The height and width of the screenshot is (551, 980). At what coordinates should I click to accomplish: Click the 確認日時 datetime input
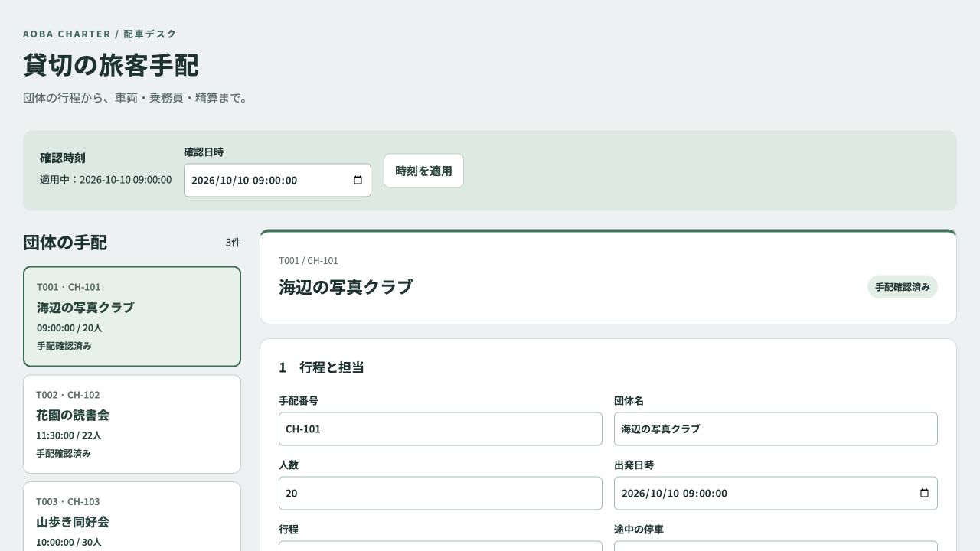tap(277, 181)
